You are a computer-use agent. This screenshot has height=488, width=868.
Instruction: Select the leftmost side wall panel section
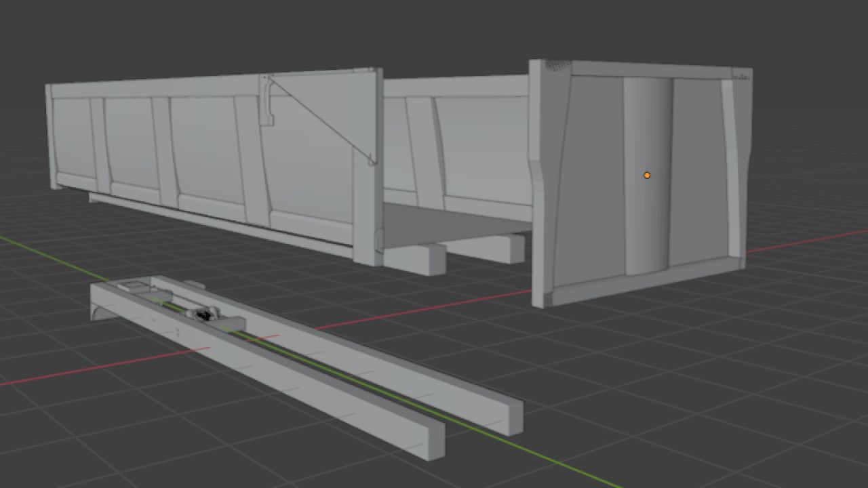coord(73,139)
